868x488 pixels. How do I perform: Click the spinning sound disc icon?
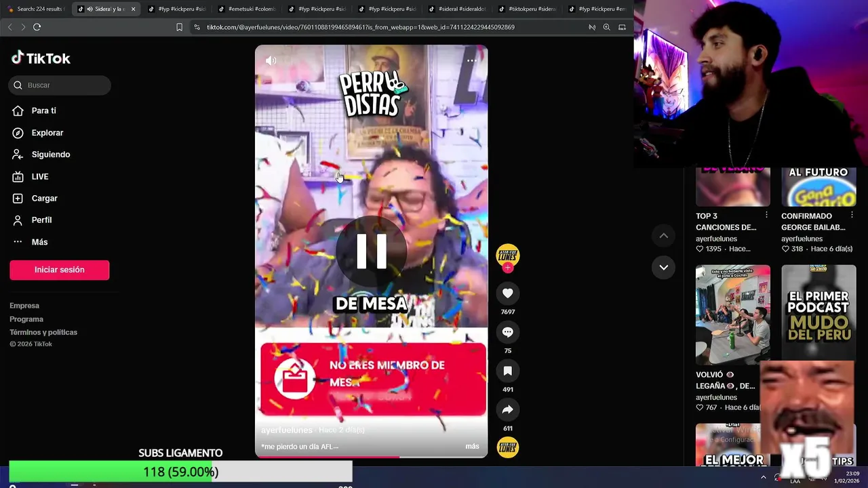click(508, 447)
